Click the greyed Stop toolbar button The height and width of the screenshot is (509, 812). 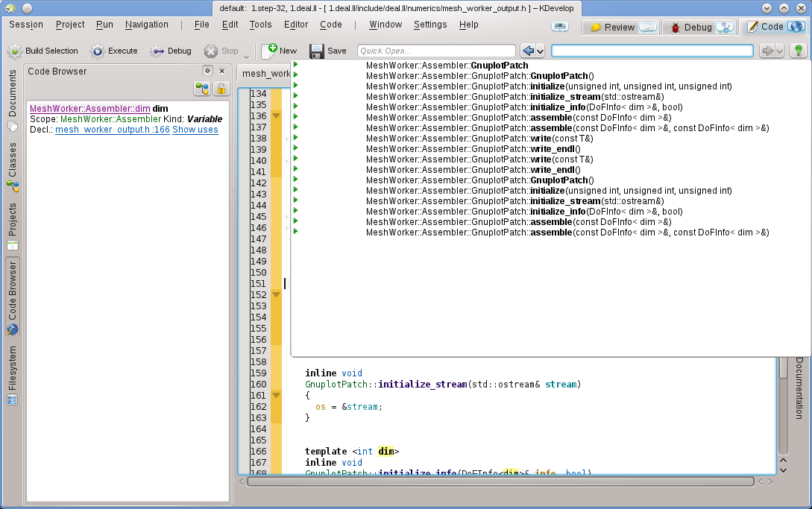221,51
